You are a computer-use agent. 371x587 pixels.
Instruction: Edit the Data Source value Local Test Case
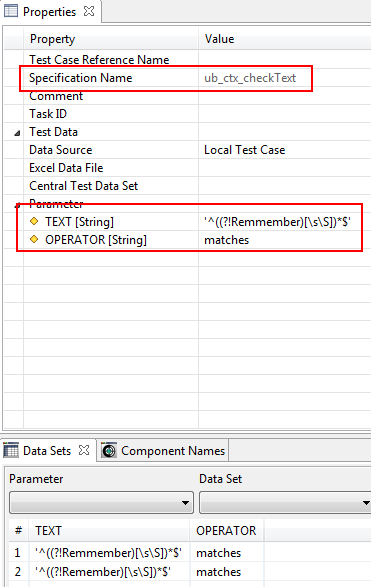(x=244, y=150)
